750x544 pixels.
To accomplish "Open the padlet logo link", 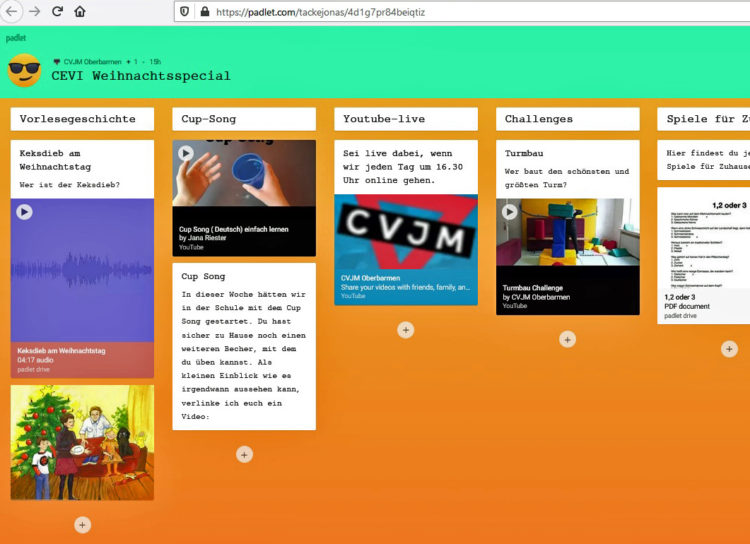I will (x=16, y=38).
